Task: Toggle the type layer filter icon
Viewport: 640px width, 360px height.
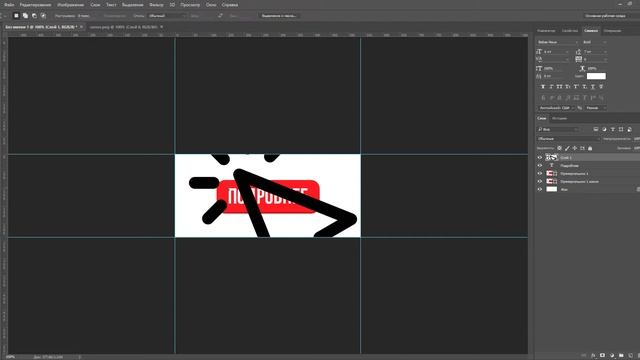Action: pos(613,129)
